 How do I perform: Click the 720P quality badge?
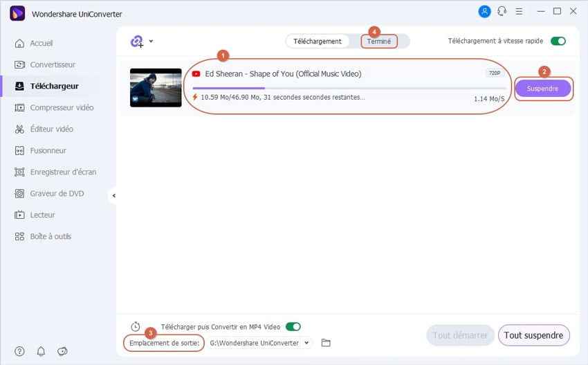(495, 73)
